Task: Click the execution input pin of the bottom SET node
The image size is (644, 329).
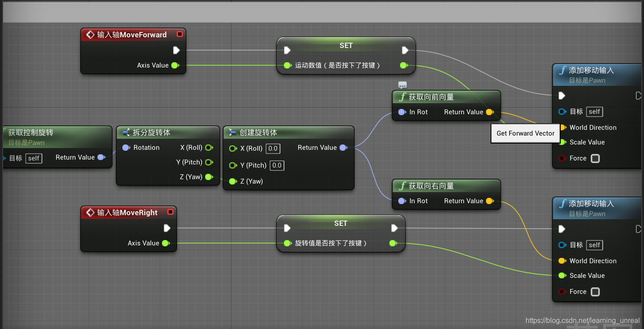Action: point(288,228)
